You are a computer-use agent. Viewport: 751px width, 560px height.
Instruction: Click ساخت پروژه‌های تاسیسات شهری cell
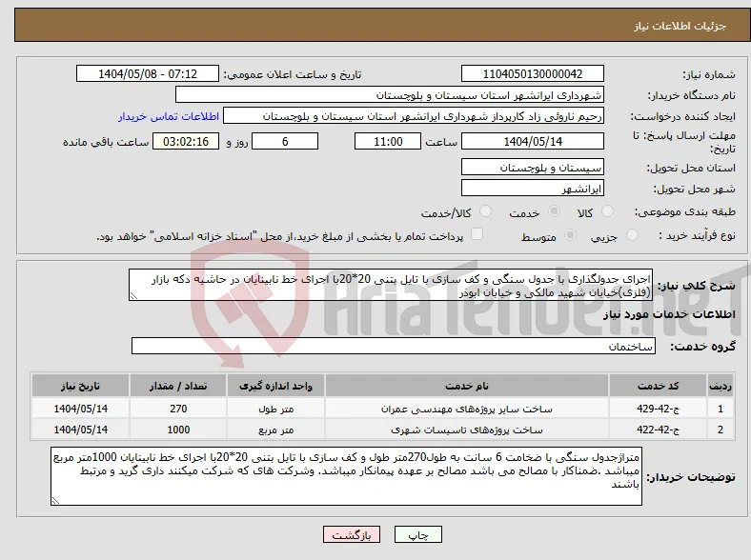[x=466, y=430]
